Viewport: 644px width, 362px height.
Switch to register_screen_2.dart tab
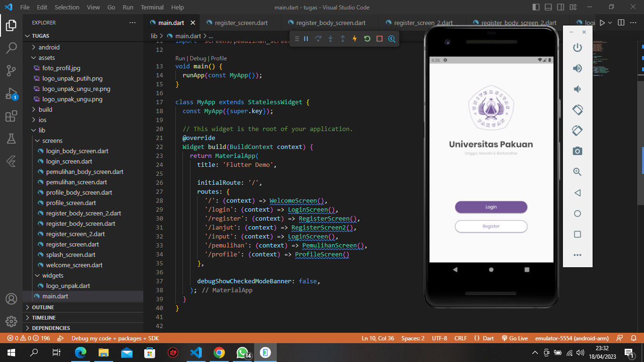click(x=423, y=23)
